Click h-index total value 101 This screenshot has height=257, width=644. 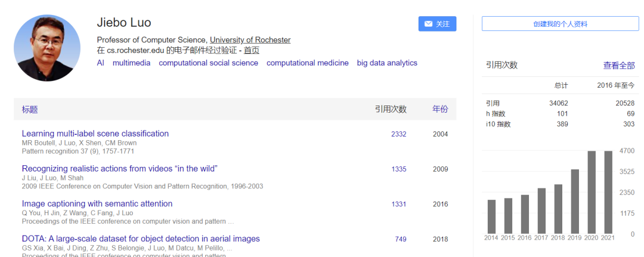coord(563,114)
